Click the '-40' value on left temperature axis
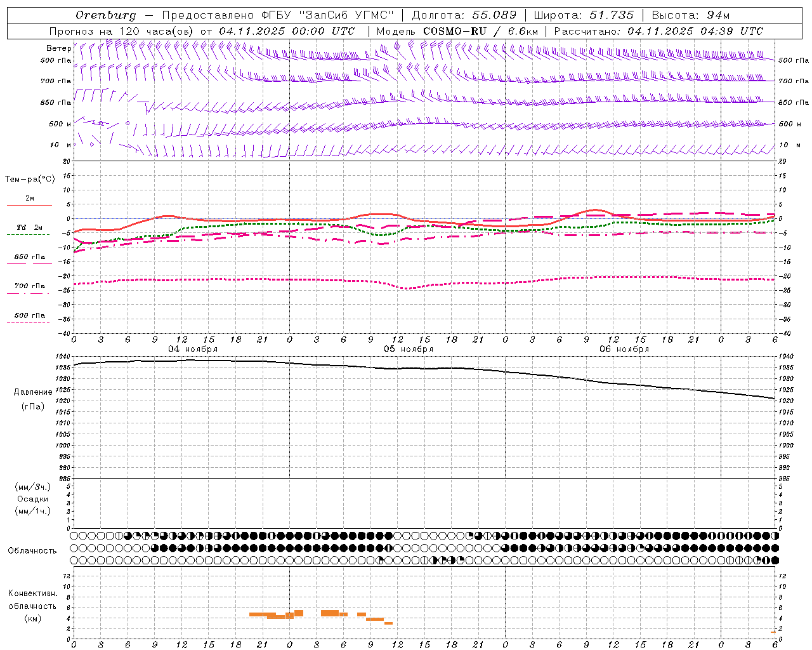 pos(65,333)
